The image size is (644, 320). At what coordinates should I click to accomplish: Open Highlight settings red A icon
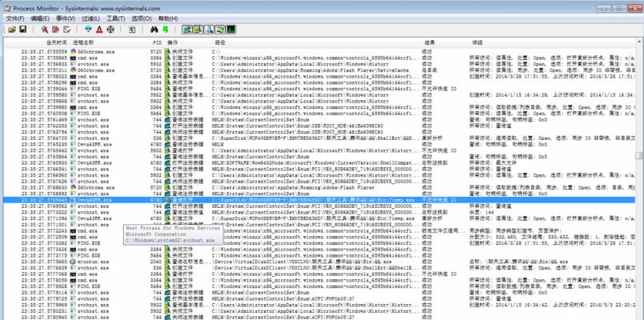click(x=99, y=29)
